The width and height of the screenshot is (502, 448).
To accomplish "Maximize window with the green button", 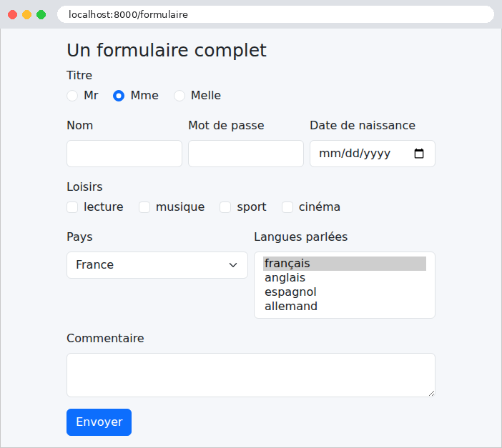I will click(41, 15).
